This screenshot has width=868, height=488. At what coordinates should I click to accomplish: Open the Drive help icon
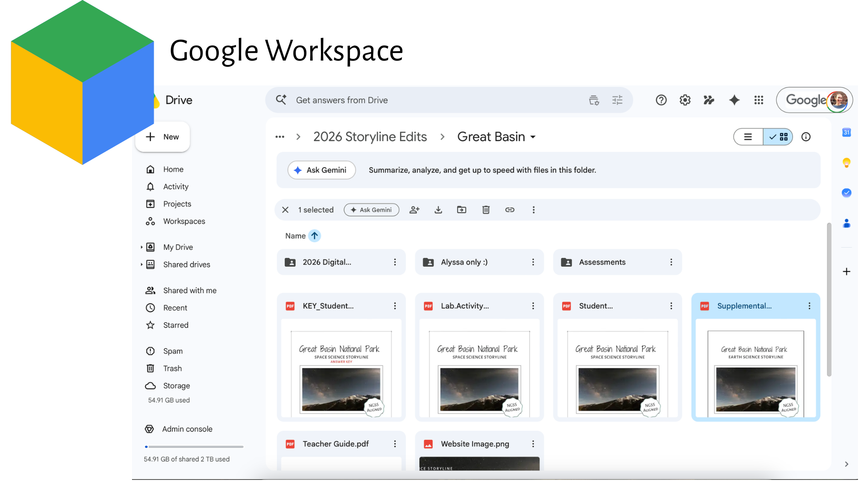tap(661, 100)
